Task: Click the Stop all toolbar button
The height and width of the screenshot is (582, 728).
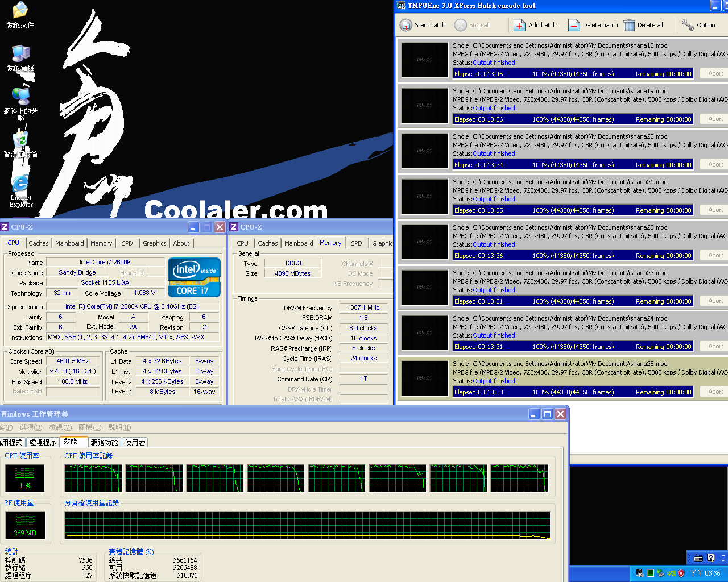Action: (x=472, y=25)
